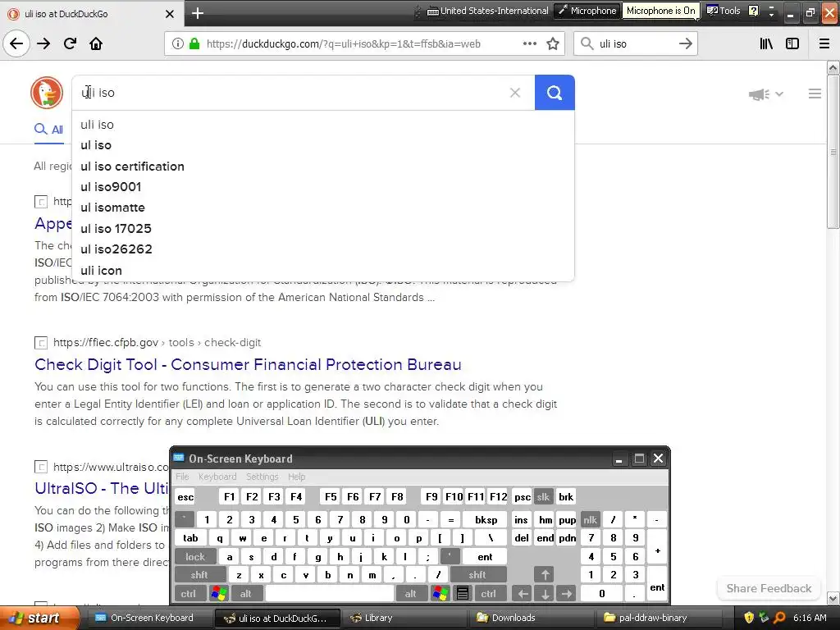The width and height of the screenshot is (840, 630).
Task: Toggle the right shft key on keyboard
Action: click(477, 575)
